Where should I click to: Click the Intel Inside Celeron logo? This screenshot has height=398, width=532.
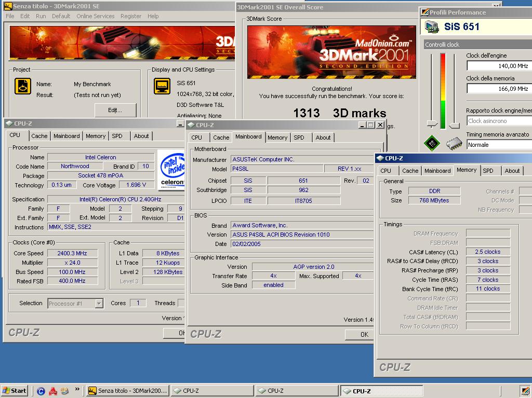pyautogui.click(x=171, y=170)
